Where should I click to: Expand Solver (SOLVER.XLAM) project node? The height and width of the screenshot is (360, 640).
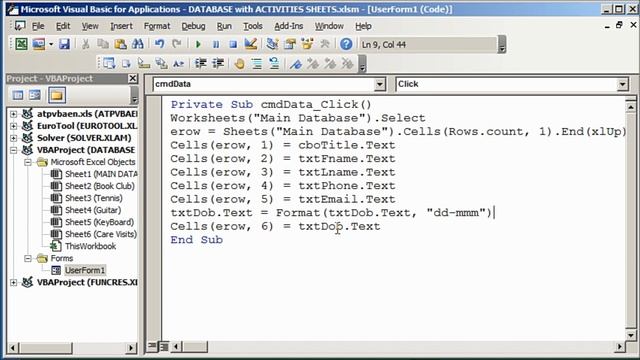[x=13, y=138]
